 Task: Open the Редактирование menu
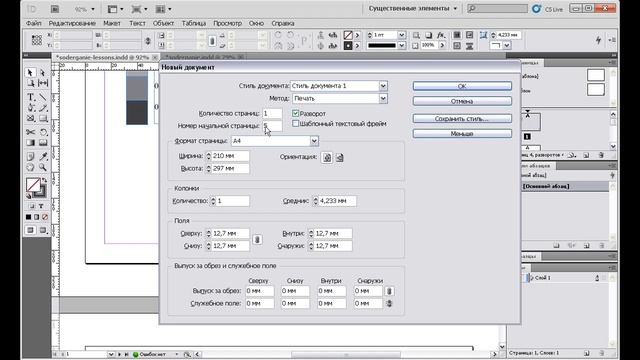[x=72, y=23]
